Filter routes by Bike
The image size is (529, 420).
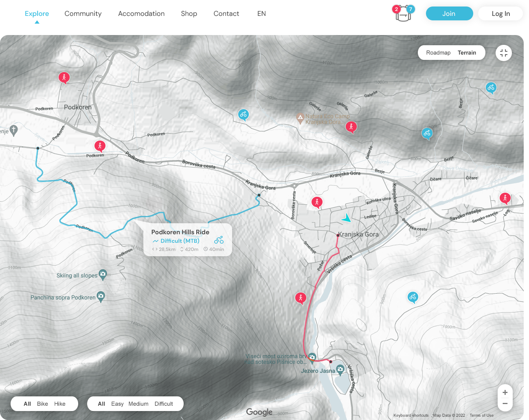coord(42,404)
